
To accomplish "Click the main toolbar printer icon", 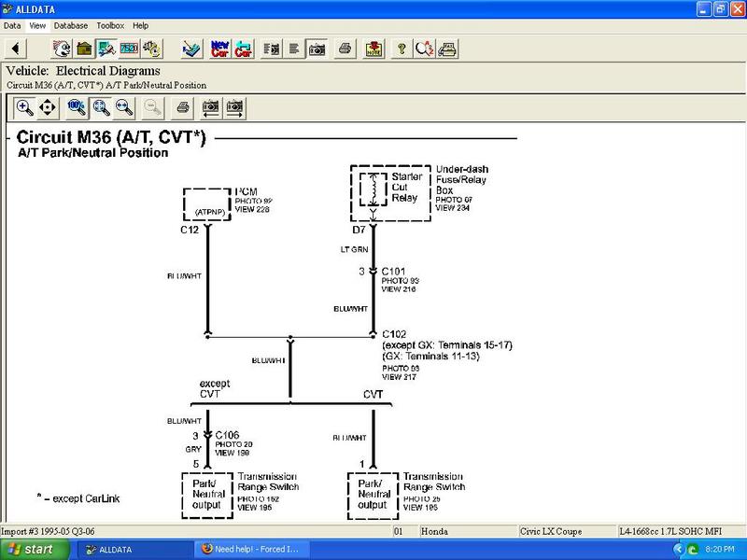I will 345,48.
